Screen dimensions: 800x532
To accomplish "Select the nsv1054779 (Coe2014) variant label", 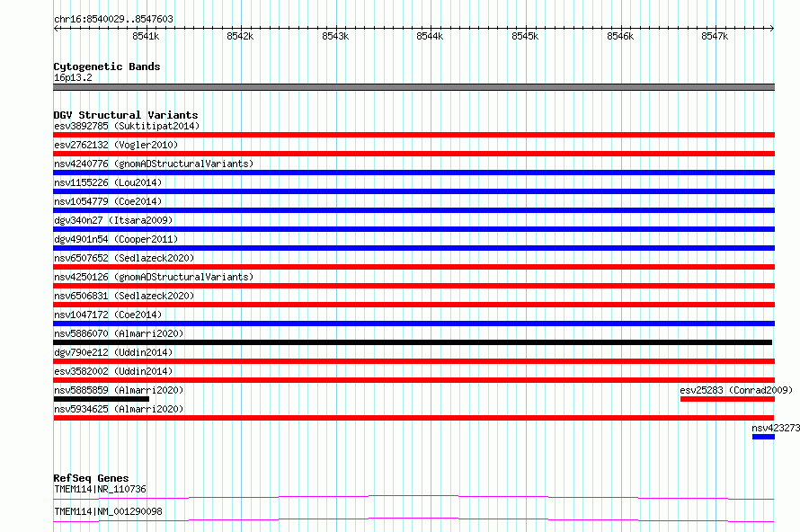I will click(108, 201).
